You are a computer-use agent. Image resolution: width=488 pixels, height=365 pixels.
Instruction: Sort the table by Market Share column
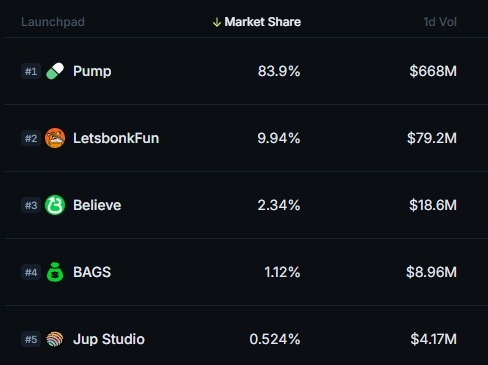[263, 22]
